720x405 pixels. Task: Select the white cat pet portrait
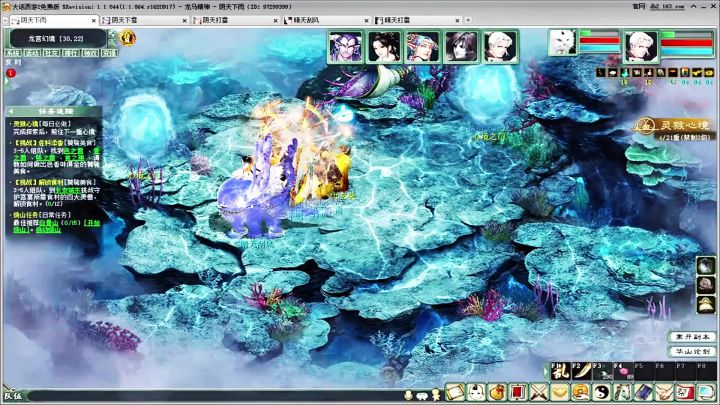pos(562,43)
